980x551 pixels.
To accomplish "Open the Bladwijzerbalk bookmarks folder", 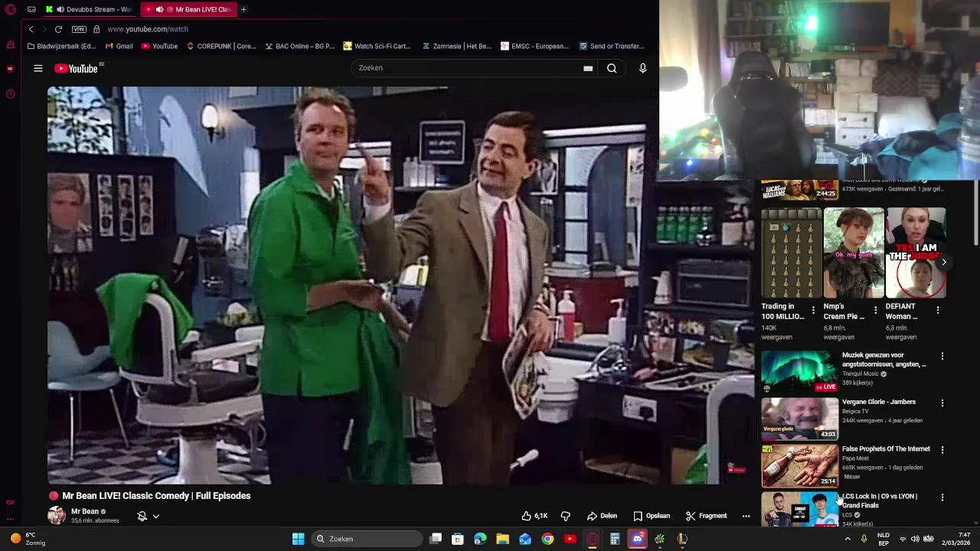I will pos(61,46).
